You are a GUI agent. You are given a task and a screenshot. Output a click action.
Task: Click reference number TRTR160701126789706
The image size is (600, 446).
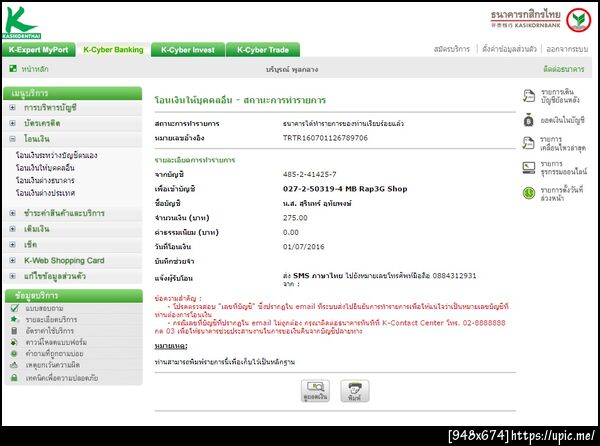(x=325, y=138)
